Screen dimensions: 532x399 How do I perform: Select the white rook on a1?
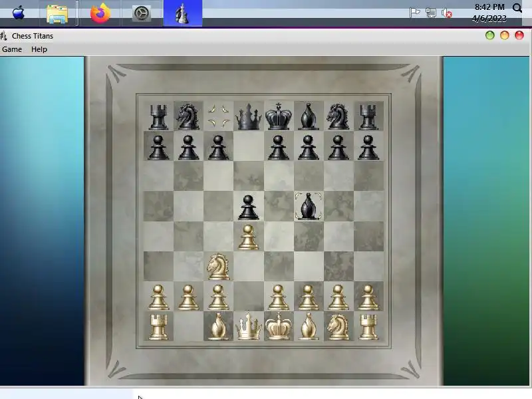point(158,327)
